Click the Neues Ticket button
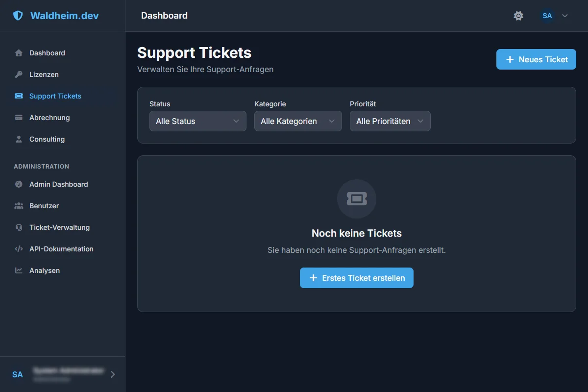 click(x=536, y=59)
